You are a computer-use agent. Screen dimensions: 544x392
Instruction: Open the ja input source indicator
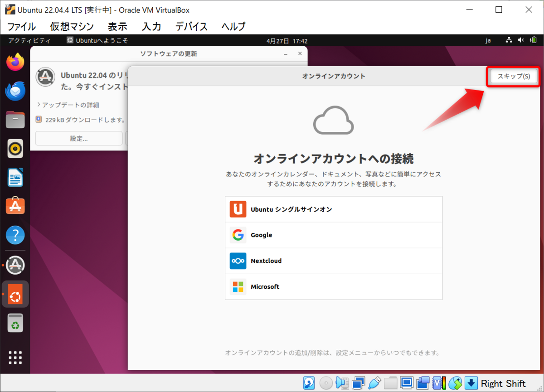[x=488, y=40]
